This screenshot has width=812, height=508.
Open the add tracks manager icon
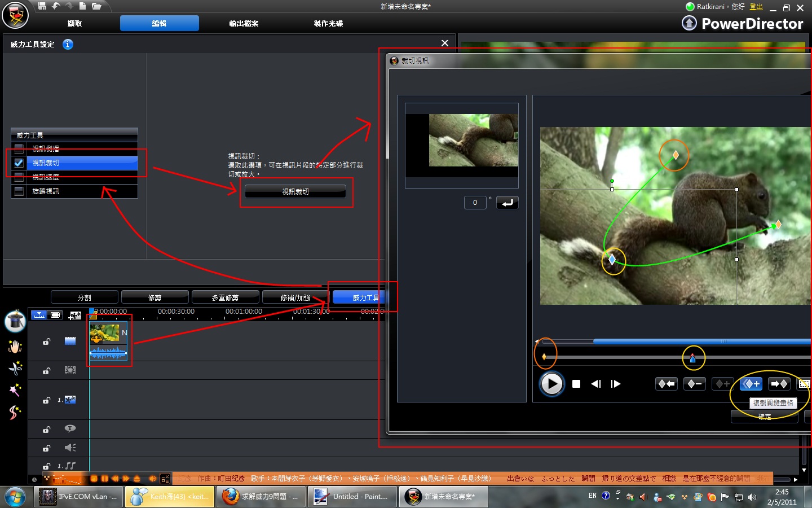pos(74,315)
